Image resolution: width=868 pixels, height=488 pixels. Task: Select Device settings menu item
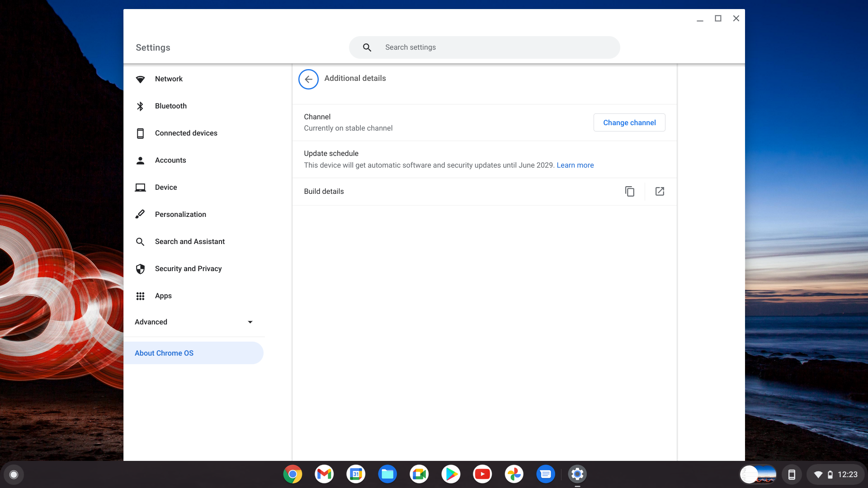pos(166,187)
